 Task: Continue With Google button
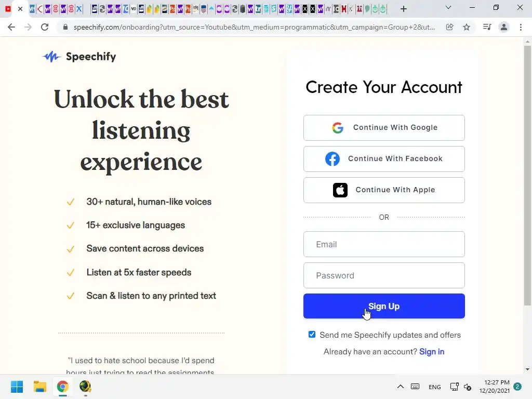pos(384,128)
